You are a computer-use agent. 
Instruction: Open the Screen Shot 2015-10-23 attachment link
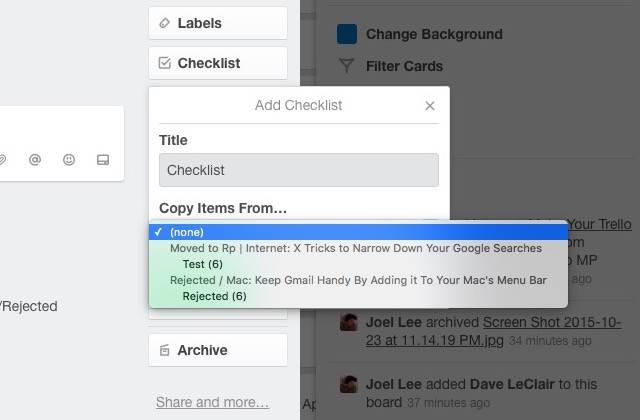493,331
